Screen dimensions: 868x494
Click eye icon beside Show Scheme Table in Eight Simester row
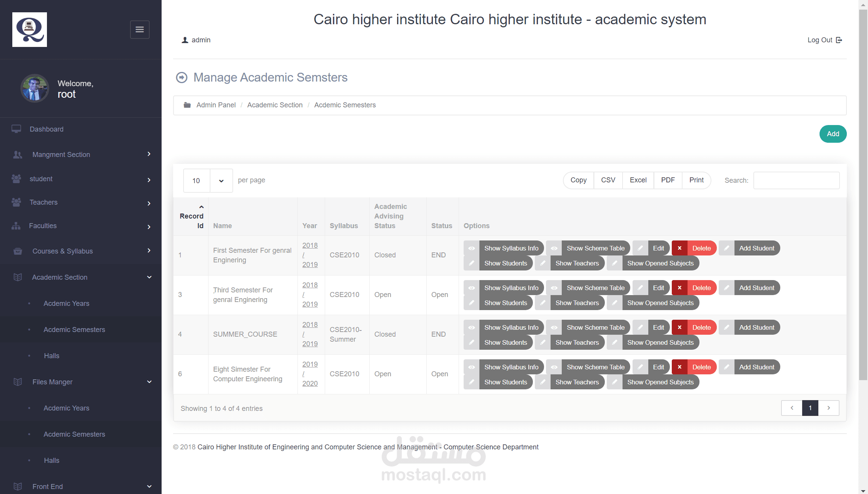tap(554, 367)
